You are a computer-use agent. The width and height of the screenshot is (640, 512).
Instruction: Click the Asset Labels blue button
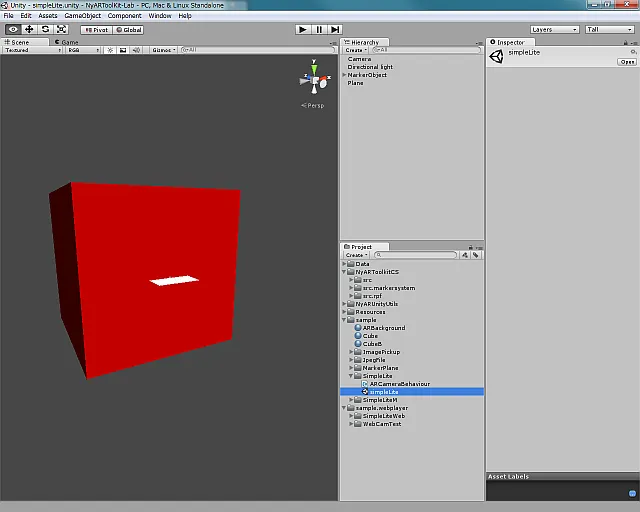point(632,494)
